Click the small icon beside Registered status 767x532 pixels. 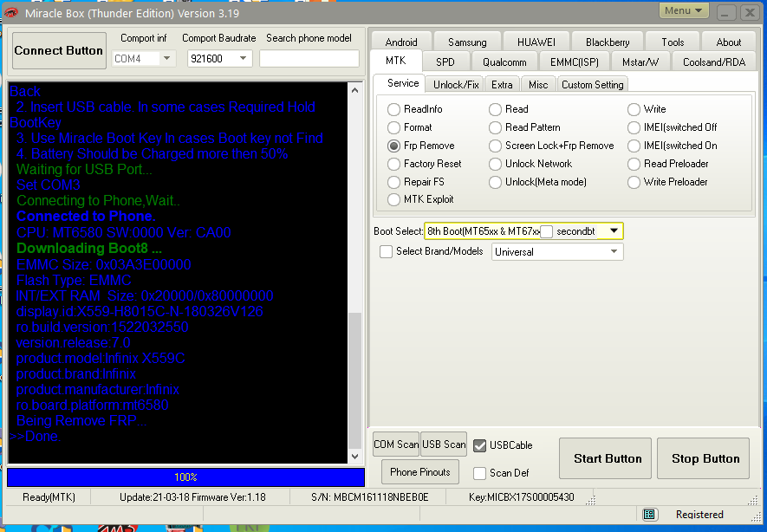[x=649, y=515]
